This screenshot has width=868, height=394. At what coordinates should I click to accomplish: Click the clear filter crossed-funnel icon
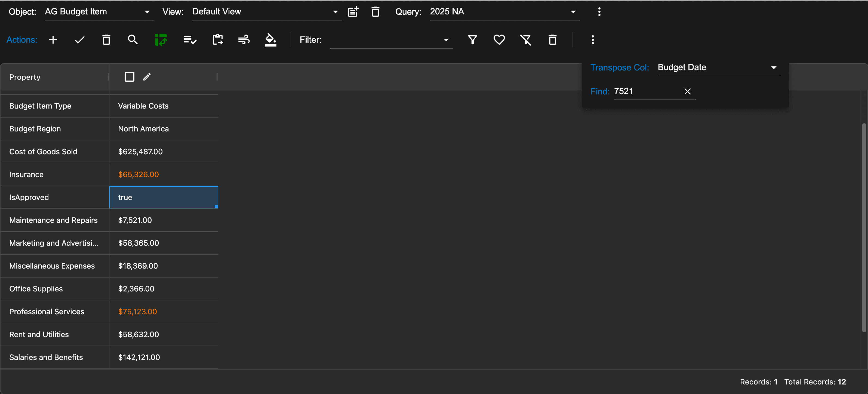point(526,40)
